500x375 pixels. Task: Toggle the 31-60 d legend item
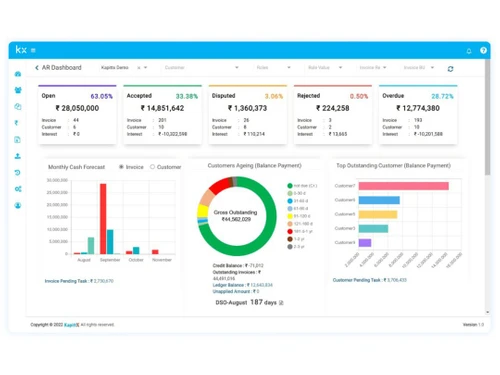point(297,201)
